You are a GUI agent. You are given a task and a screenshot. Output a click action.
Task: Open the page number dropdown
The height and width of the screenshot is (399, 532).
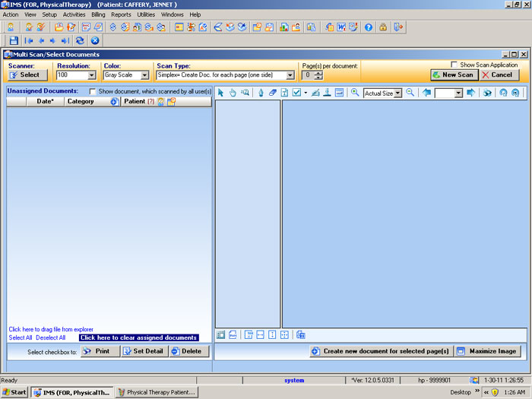pos(458,93)
